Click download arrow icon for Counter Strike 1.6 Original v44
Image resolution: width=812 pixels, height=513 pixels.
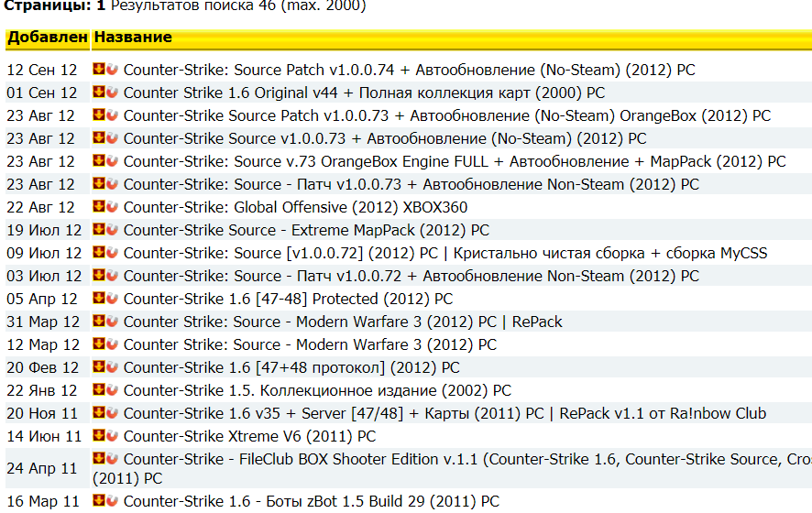(99, 93)
